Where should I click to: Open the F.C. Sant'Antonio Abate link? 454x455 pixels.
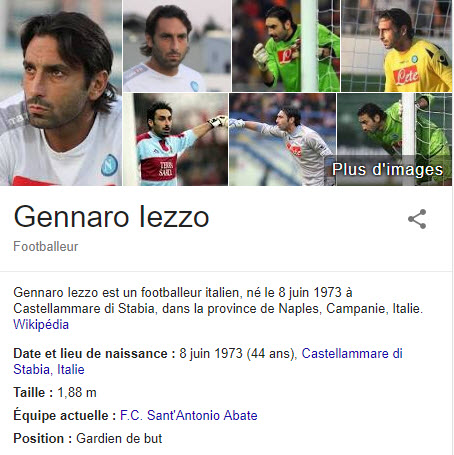point(189,415)
